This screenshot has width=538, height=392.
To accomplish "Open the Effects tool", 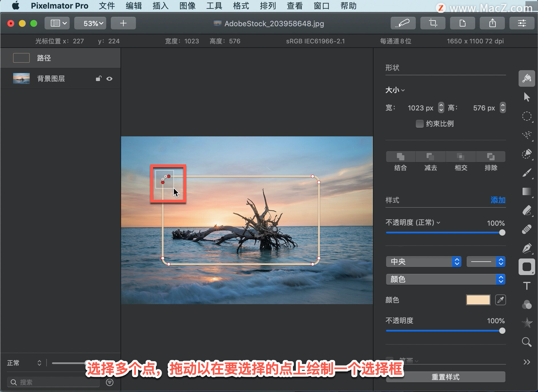I will tap(527, 323).
